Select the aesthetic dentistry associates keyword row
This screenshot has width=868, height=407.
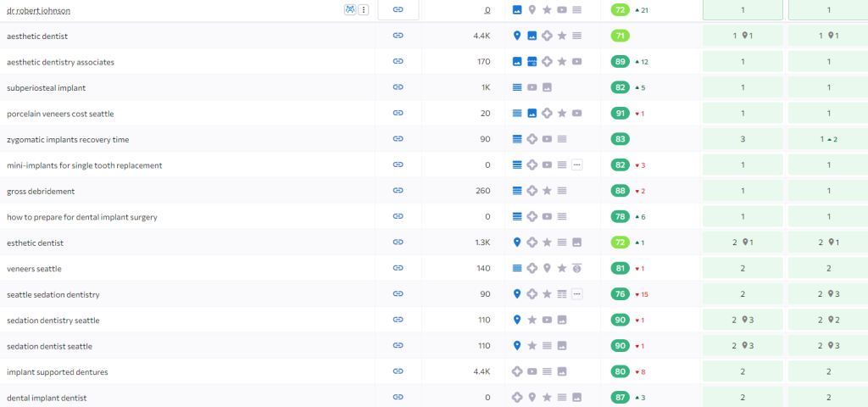(x=60, y=62)
